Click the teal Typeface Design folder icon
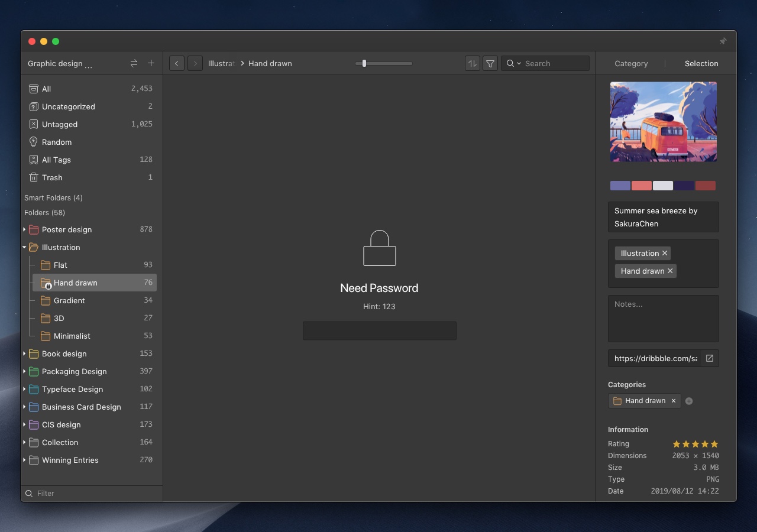The image size is (757, 532). click(34, 389)
